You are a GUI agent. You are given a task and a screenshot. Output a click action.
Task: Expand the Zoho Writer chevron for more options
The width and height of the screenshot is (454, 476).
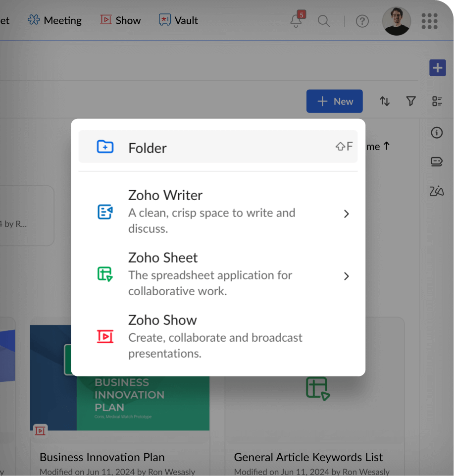click(x=346, y=213)
